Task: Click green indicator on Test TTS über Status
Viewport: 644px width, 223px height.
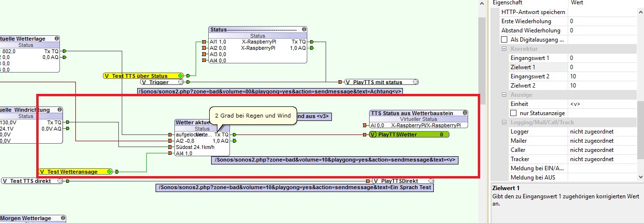Action: point(181,75)
